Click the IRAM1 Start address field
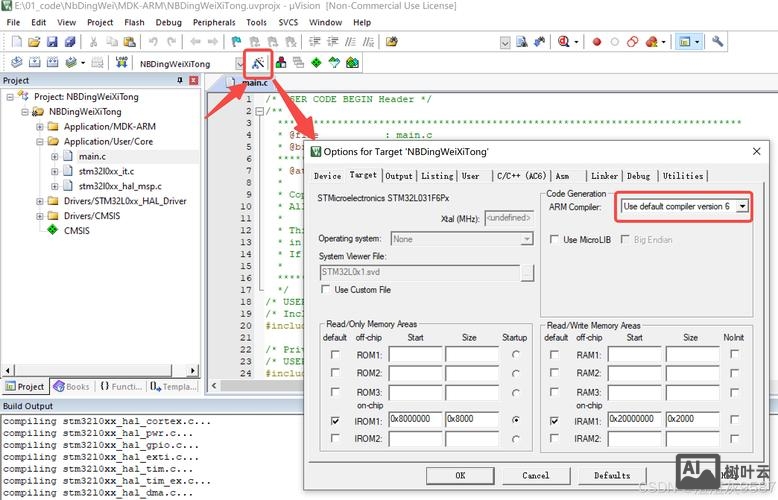Viewport: 778px width, 500px height. [x=634, y=420]
